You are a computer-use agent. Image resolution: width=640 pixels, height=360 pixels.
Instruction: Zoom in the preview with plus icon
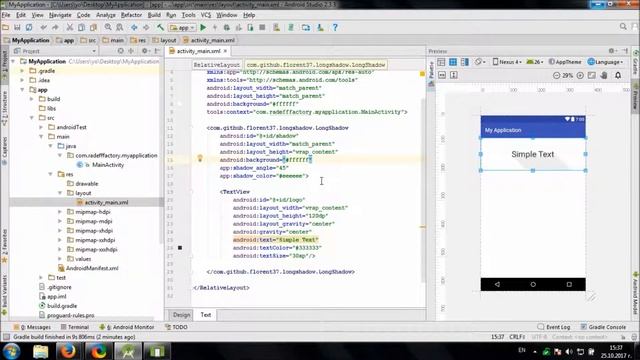[x=580, y=76]
